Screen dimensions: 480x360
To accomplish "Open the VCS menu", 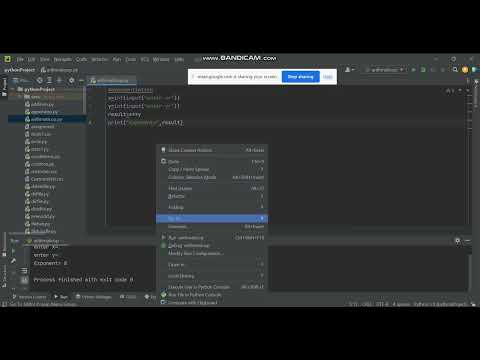I will (x=145, y=59).
